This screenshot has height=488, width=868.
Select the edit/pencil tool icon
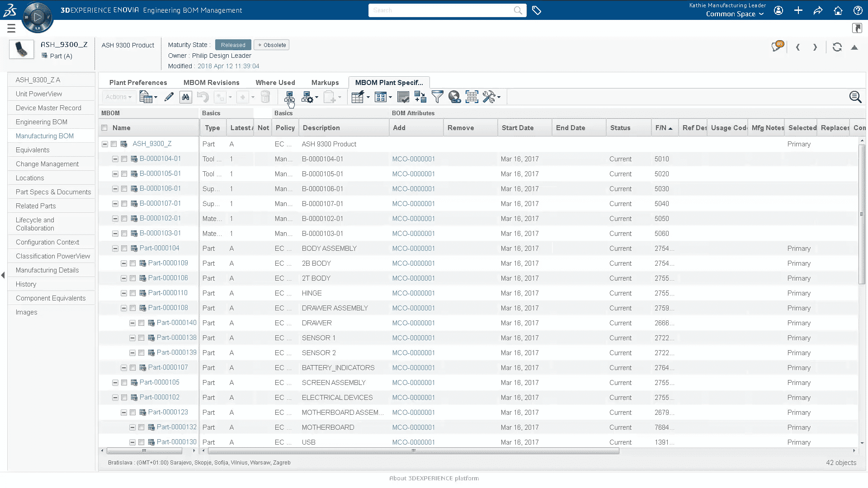(169, 97)
